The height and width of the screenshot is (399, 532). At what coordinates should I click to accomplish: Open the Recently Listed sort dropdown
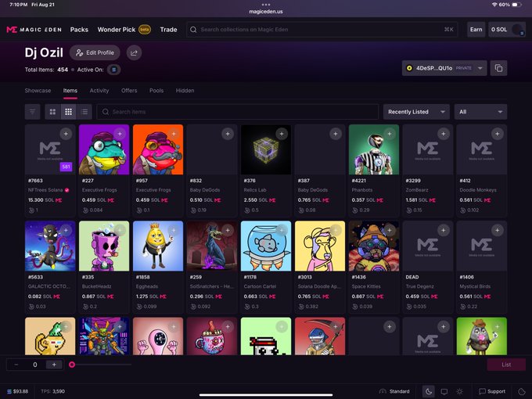416,112
